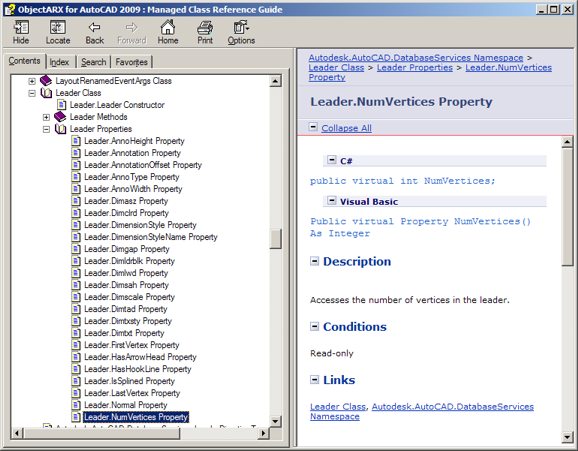Image resolution: width=578 pixels, height=451 pixels.
Task: Click the open book icon beside Leader Class
Action: 46,93
